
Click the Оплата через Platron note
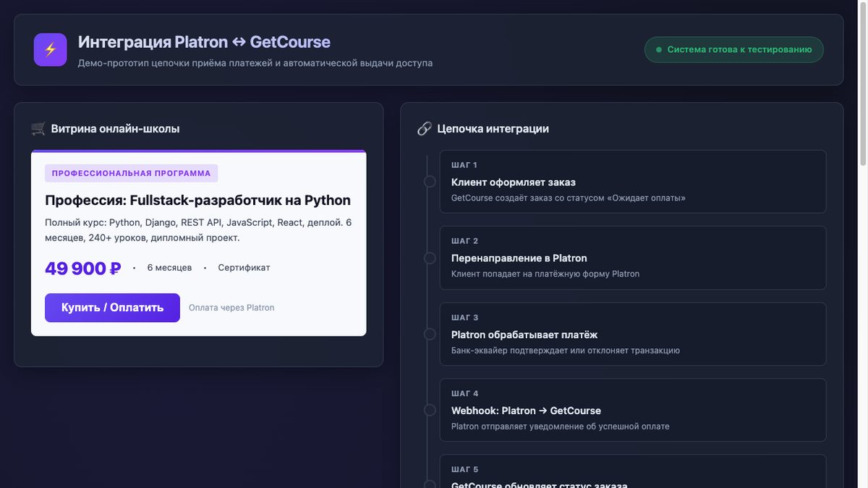(231, 308)
